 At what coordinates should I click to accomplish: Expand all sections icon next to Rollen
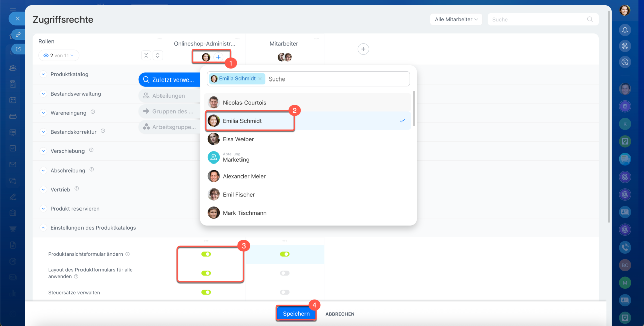[157, 55]
